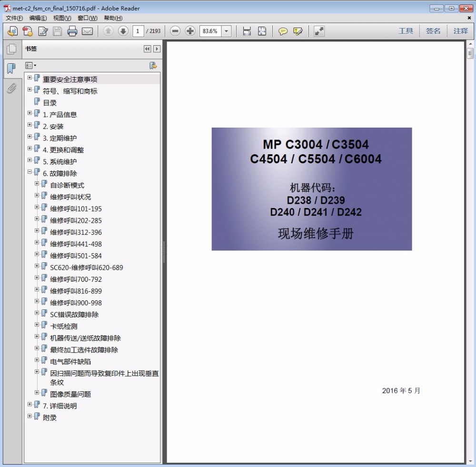Open the 文件 menu
Image resolution: width=476 pixels, height=467 pixels.
click(13, 18)
